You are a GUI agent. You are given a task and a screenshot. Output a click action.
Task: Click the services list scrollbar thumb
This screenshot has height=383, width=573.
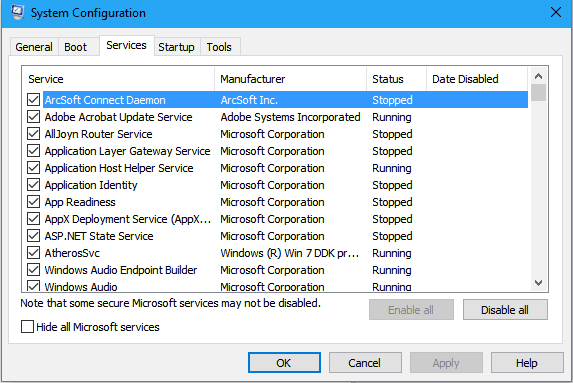538,92
